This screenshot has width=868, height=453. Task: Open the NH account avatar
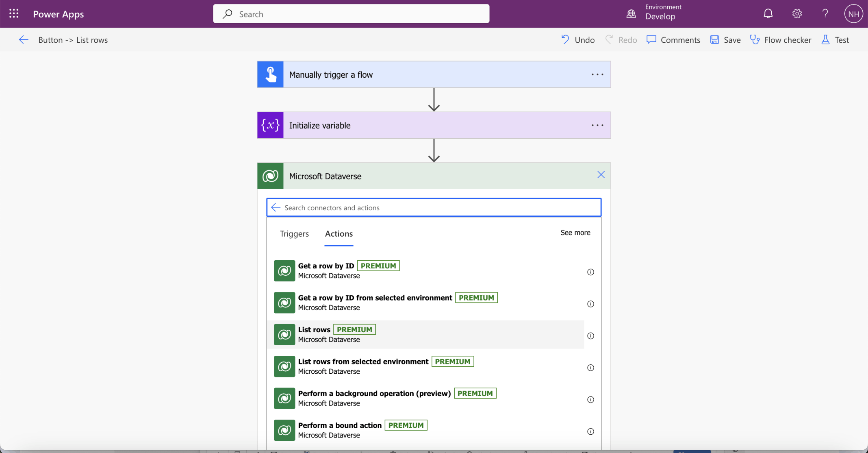853,14
